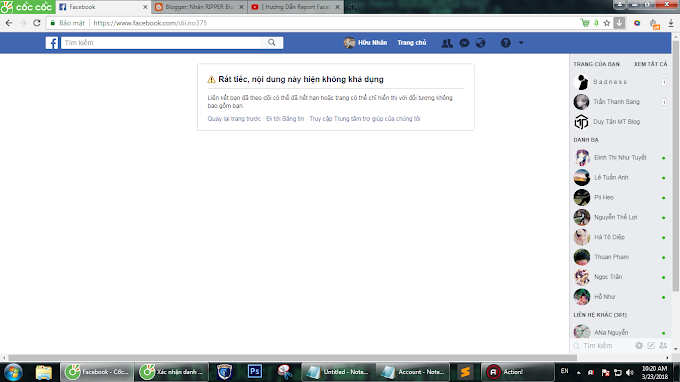Bookmark page with star icon
Screen dimensions: 680x382
click(607, 23)
